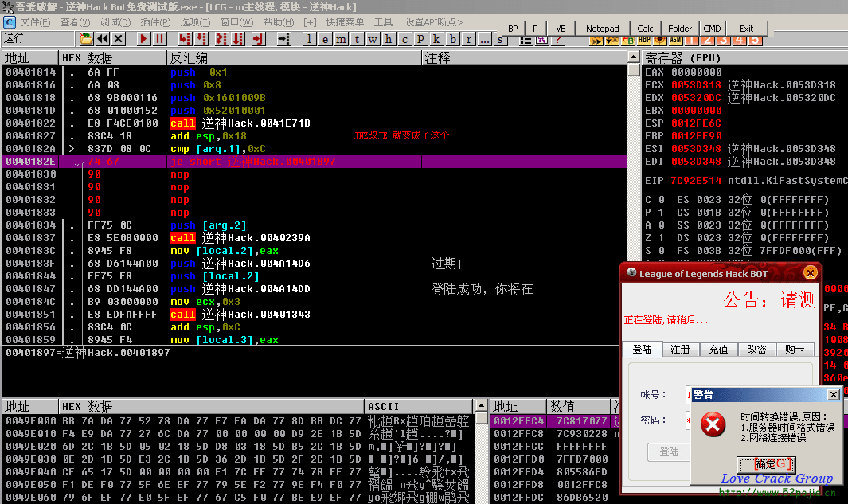848x504 pixels.
Task: Open Run trace with '...' button
Action: pyautogui.click(x=484, y=39)
